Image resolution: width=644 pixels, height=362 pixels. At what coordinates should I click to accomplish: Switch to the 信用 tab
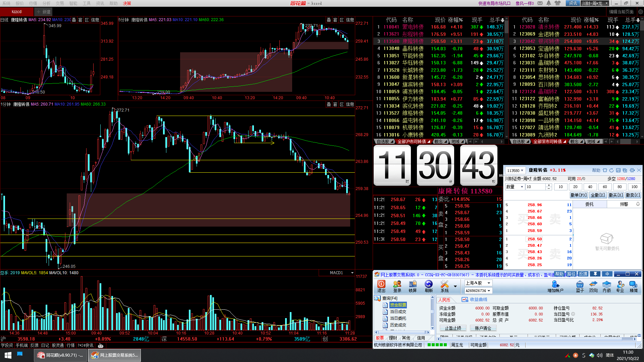[421, 338]
